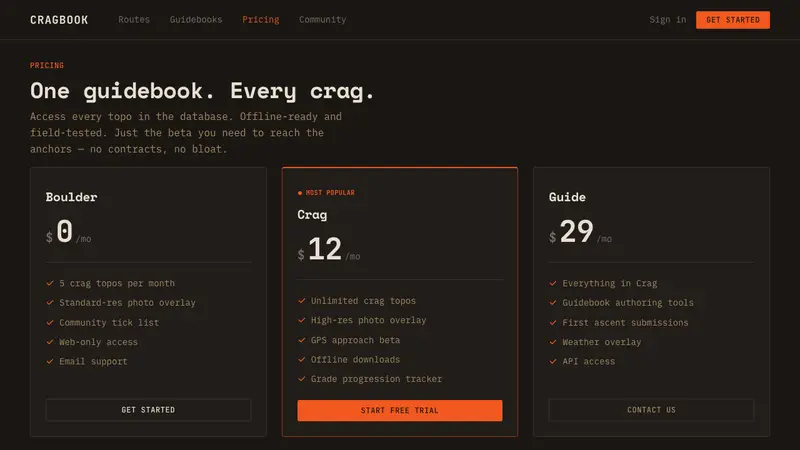Click the MOST POPULAR badge text
800x450 pixels.
[x=330, y=193]
